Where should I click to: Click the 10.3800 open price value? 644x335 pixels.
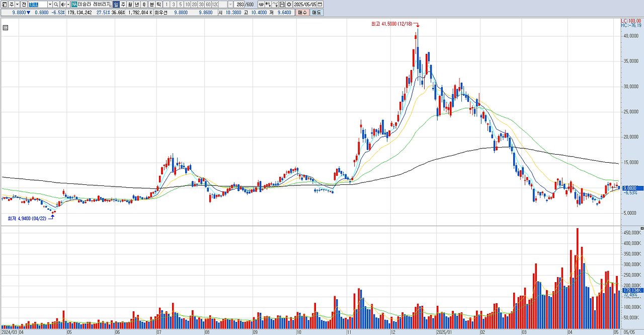coord(233,13)
